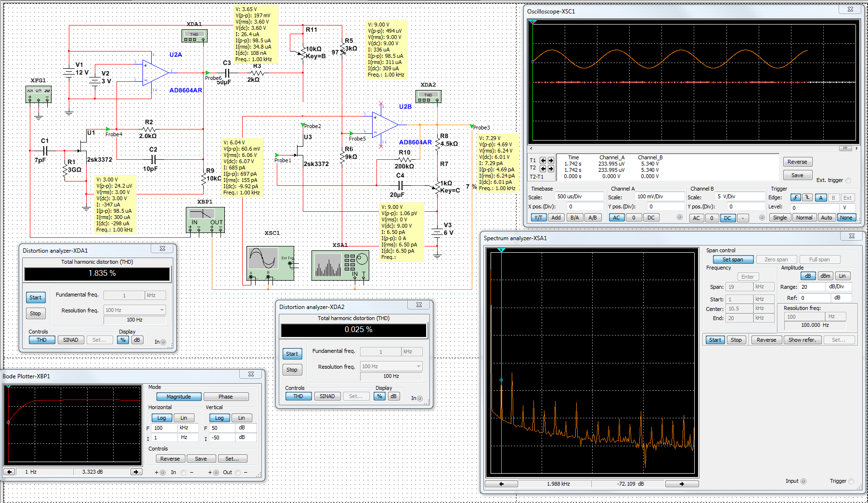Click Probe3 marker on the schematic
868x503 pixels.
[472, 126]
